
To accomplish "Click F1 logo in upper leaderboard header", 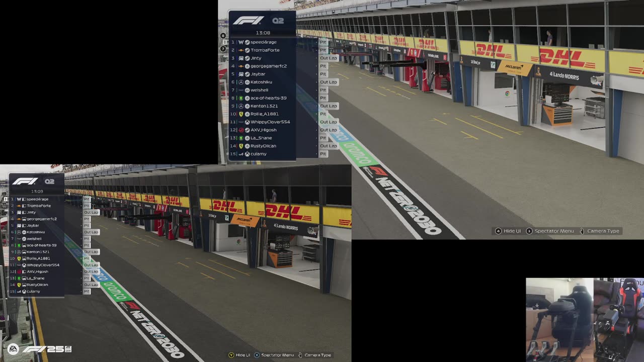I will tap(249, 21).
